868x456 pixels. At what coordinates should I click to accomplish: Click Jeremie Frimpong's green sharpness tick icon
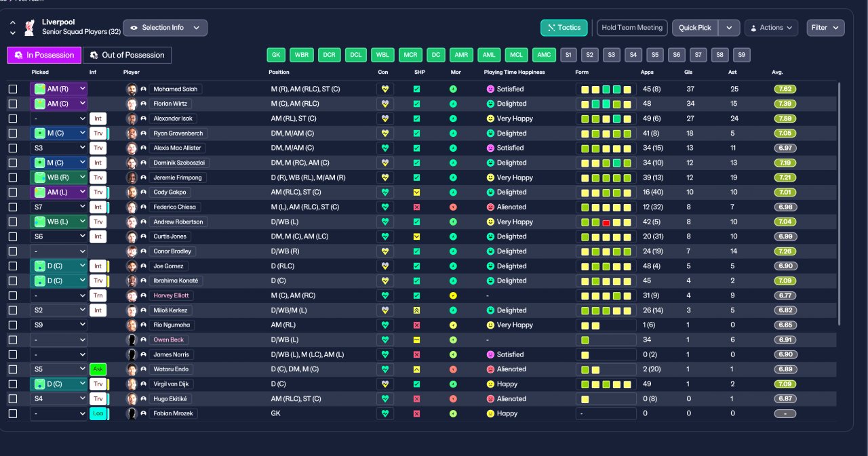tap(416, 178)
